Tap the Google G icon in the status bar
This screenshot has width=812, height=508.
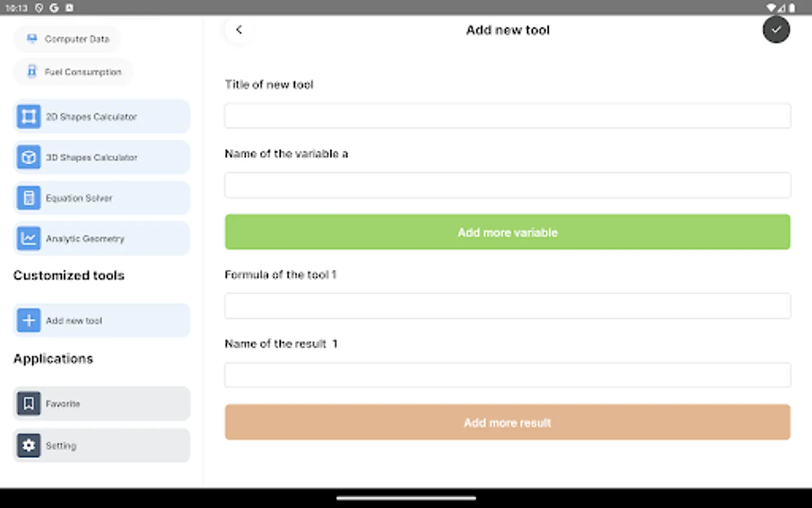[x=54, y=8]
